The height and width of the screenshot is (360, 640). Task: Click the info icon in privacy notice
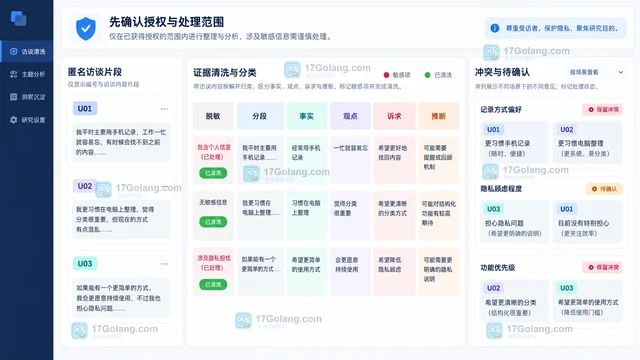(x=495, y=28)
